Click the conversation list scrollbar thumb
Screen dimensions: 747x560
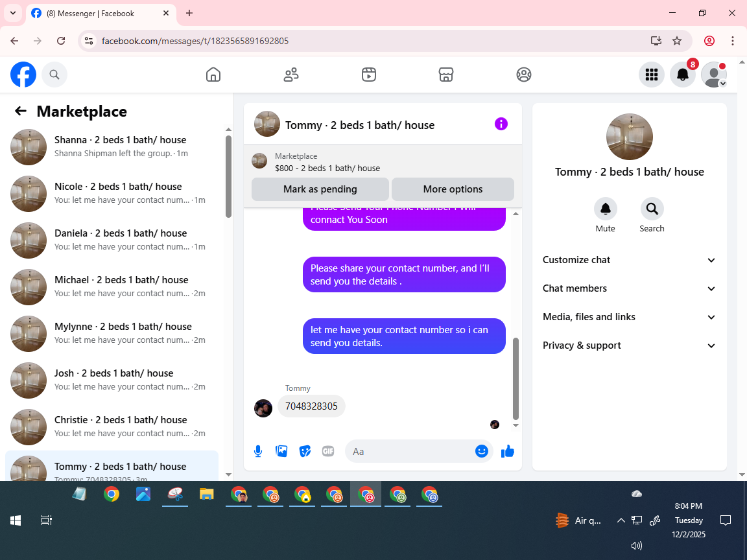coord(228,176)
